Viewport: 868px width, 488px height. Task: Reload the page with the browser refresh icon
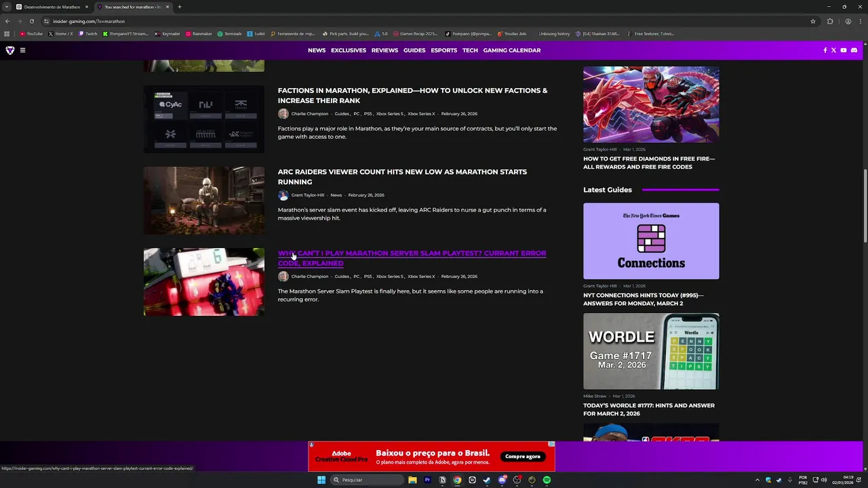click(31, 21)
